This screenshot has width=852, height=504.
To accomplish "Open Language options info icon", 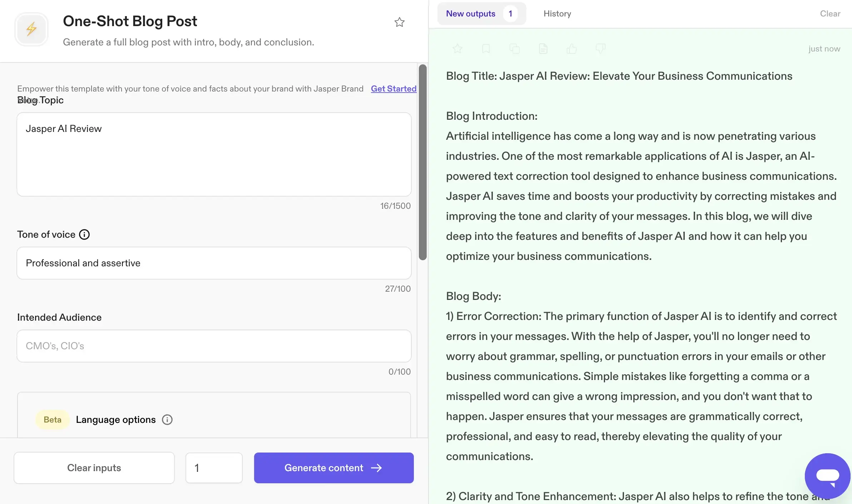I will click(167, 420).
